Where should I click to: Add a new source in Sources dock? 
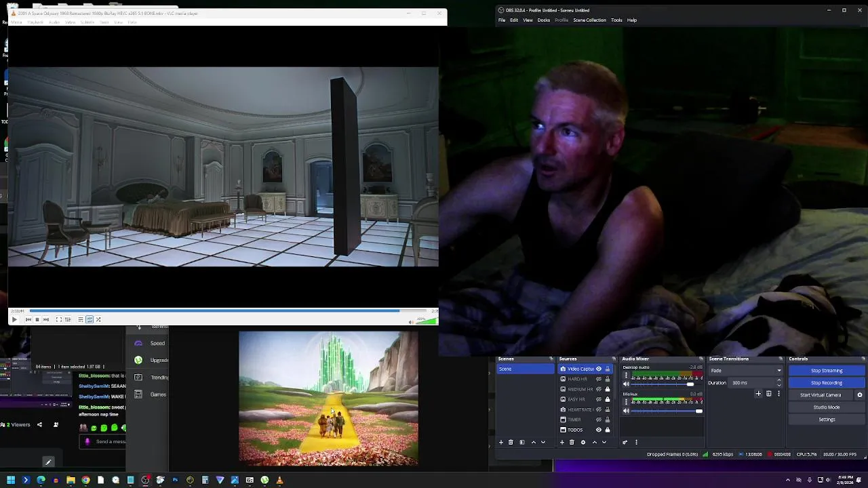point(562,443)
